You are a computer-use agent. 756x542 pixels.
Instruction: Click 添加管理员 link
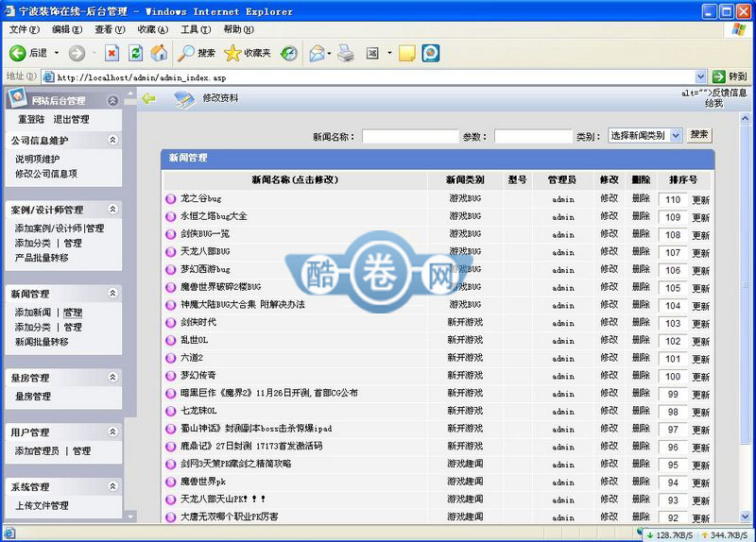click(37, 451)
